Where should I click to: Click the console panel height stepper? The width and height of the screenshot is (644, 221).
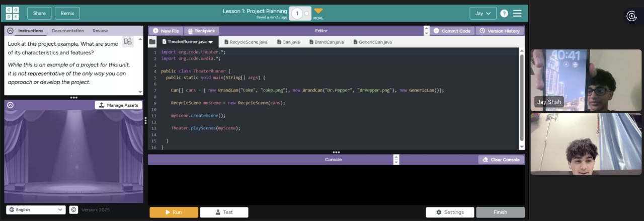(x=396, y=160)
